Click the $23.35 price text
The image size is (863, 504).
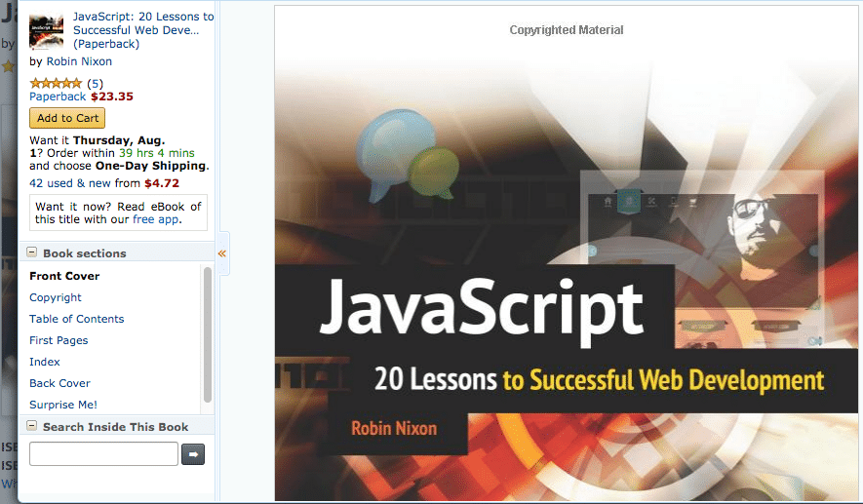pyautogui.click(x=112, y=97)
